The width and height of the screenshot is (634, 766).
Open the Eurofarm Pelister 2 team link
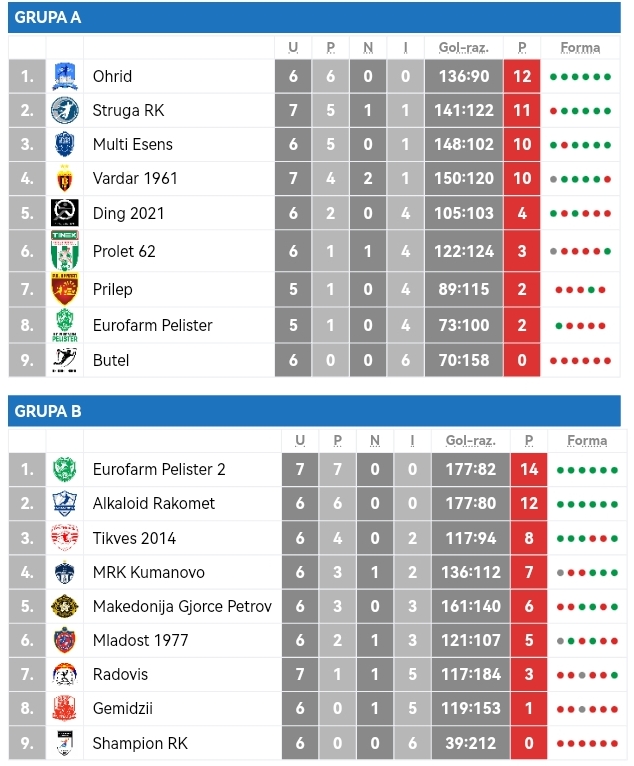159,469
